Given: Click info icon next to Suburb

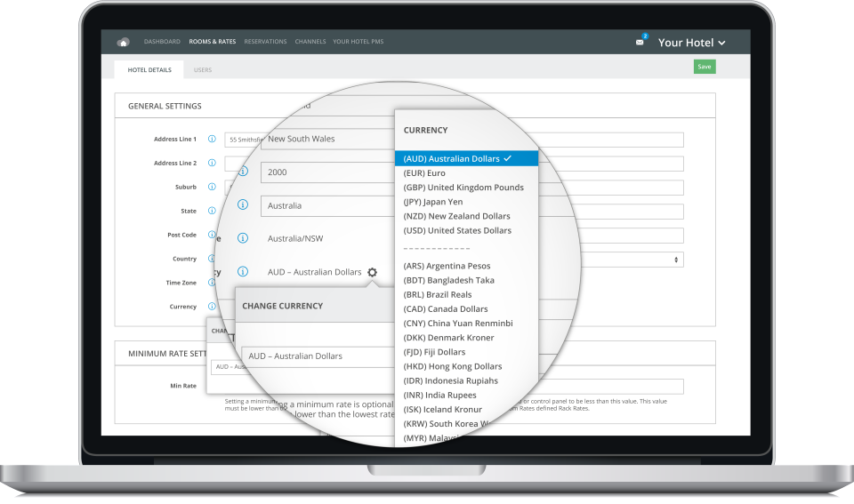Looking at the screenshot, I should pos(212,187).
